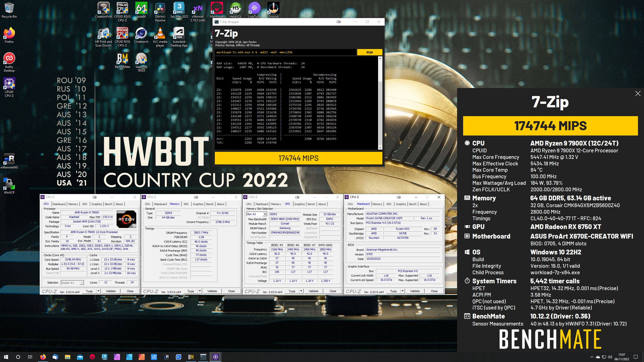Image resolution: width=644 pixels, height=362 pixels.
Task: Open File Explorer from the taskbar
Action: 68,357
